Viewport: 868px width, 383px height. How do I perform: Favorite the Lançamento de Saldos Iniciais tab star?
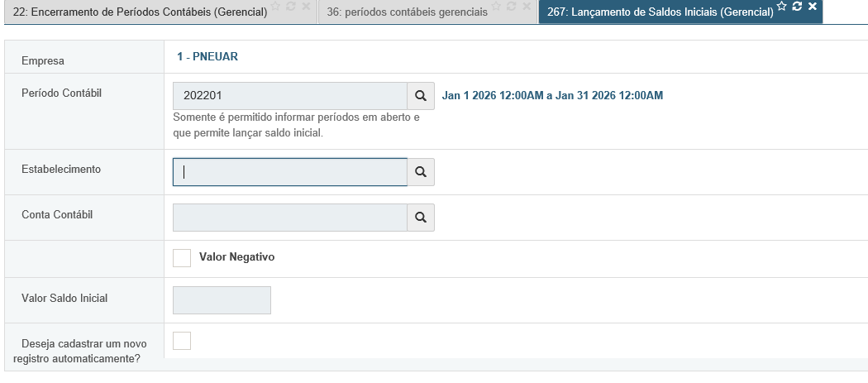click(782, 6)
